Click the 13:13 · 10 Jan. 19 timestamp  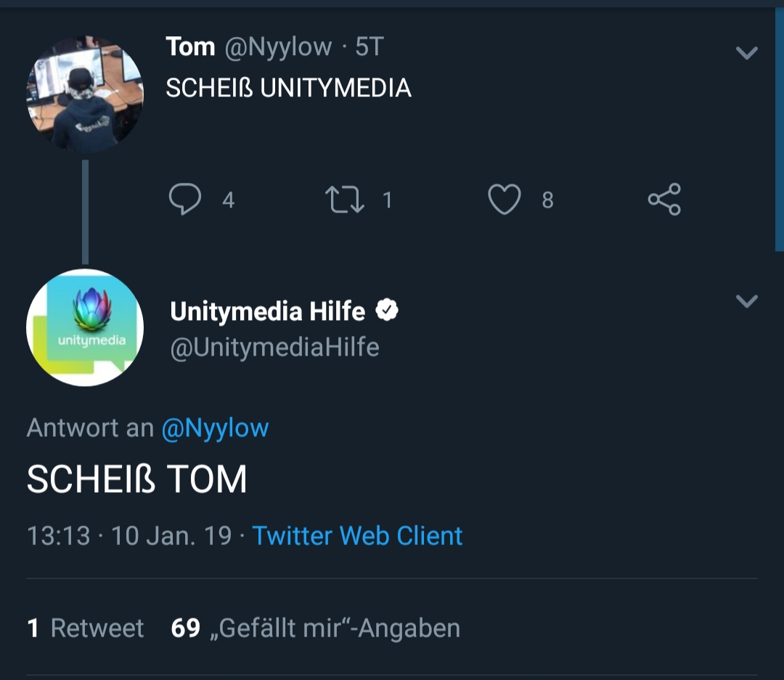(129, 536)
